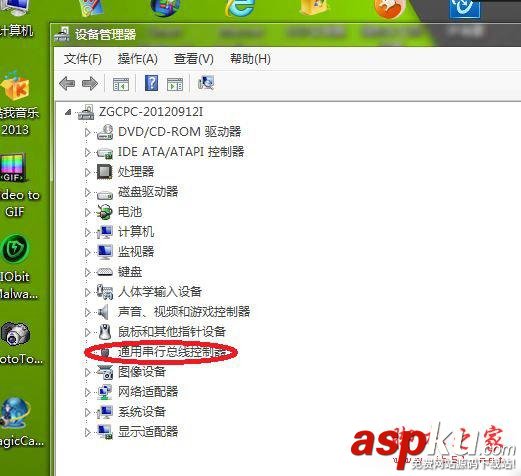
Task: Open the 操作(A) menu
Action: [138, 59]
